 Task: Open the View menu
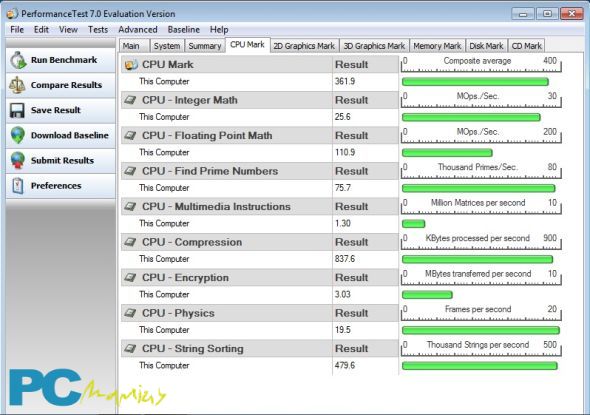pos(68,30)
